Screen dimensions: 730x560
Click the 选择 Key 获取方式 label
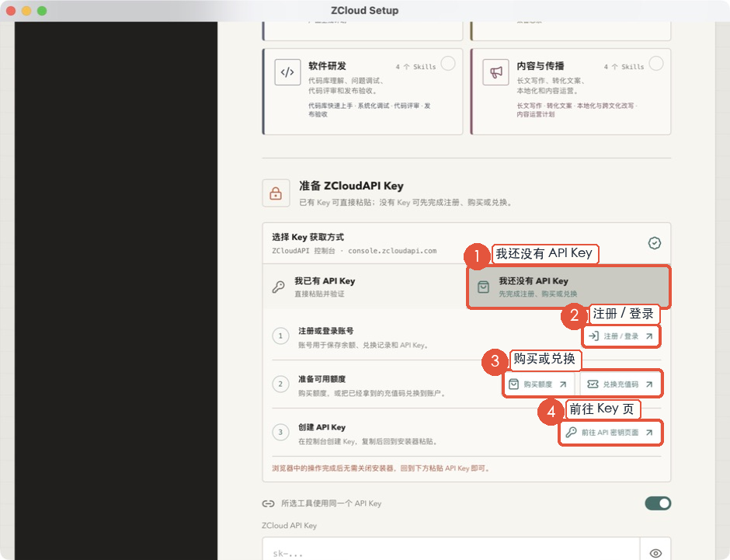pos(308,237)
